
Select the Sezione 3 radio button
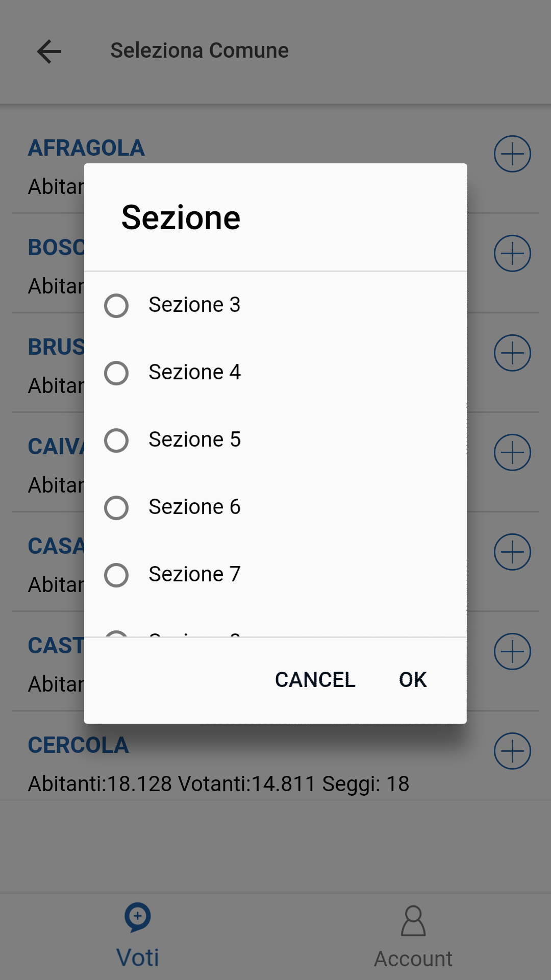[116, 305]
